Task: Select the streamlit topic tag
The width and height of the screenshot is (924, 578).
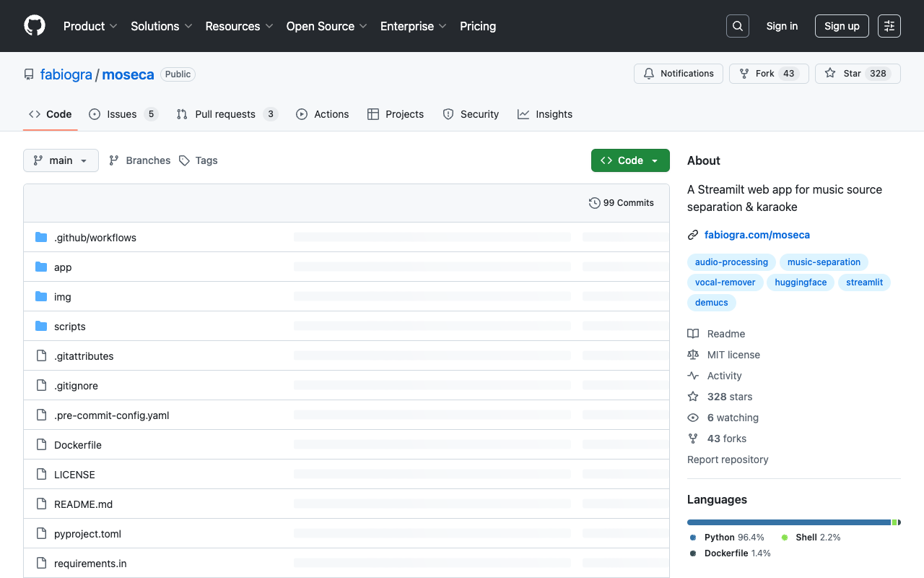Action: point(865,282)
